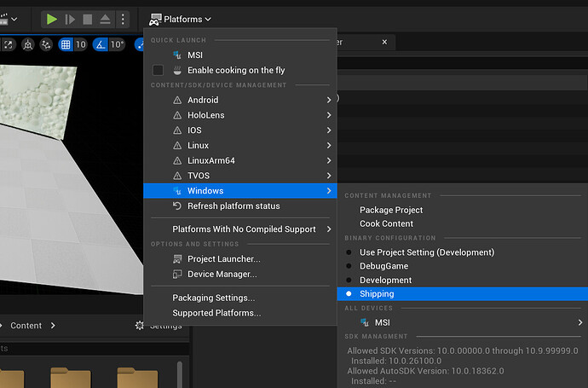Click the cooking pot icon
Viewport: 588px width, 388px height.
[177, 70]
